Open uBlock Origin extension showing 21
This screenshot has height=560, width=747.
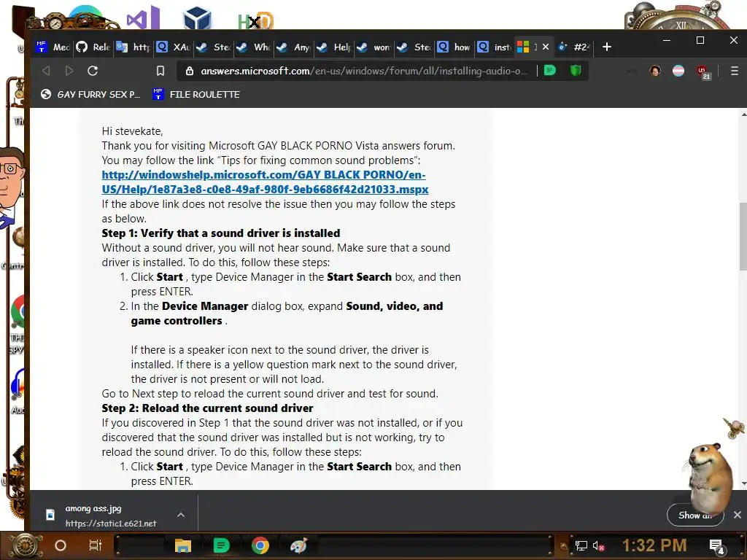703,72
